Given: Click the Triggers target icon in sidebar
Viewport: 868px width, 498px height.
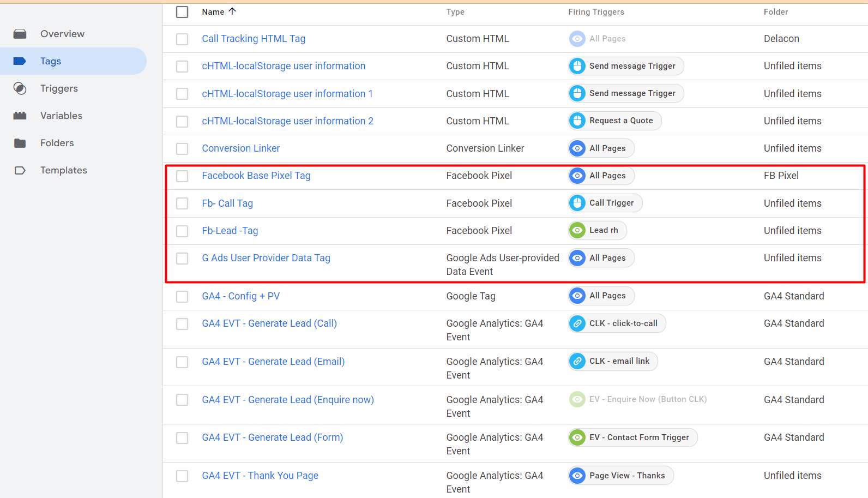Looking at the screenshot, I should tap(20, 88).
